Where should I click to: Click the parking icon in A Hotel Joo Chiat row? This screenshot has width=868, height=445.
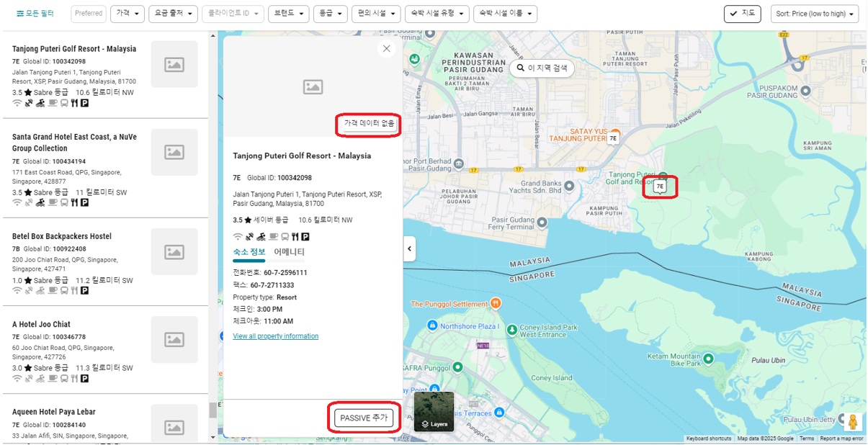[x=84, y=378]
